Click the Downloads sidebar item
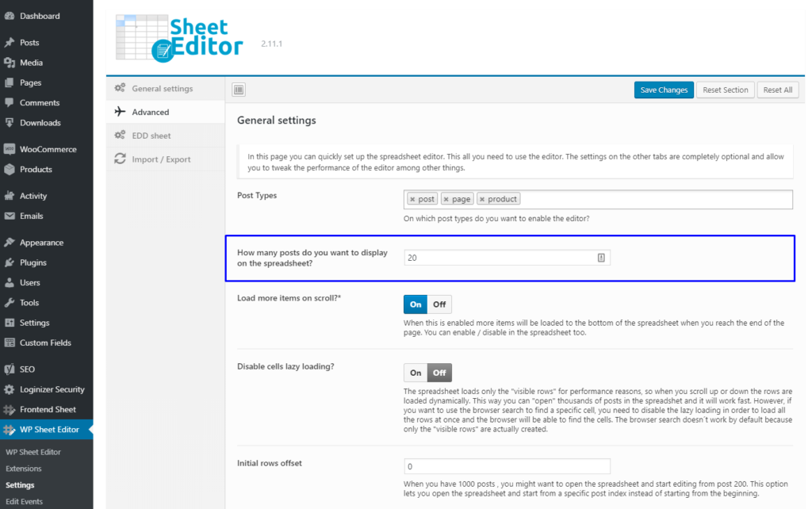812x509 pixels. click(40, 123)
